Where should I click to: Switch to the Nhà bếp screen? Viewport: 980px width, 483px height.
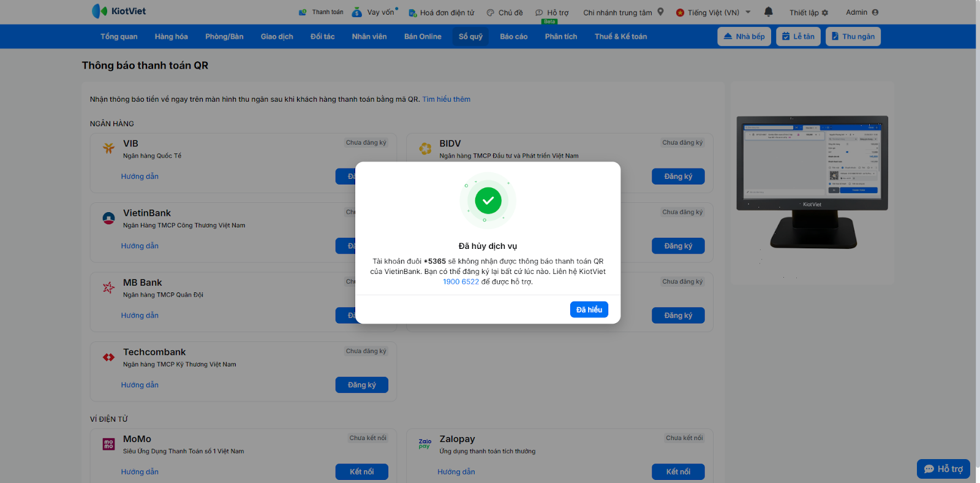click(x=744, y=37)
